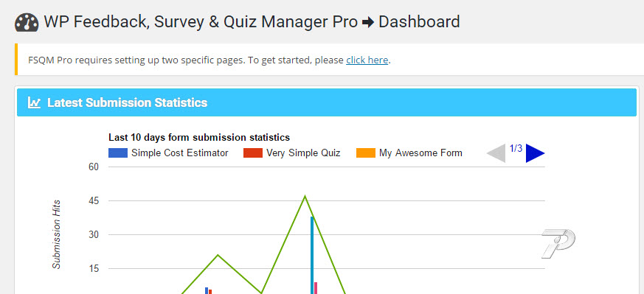Click the dashboard gauge icon in the title
The width and height of the screenshot is (644, 294).
click(x=27, y=23)
